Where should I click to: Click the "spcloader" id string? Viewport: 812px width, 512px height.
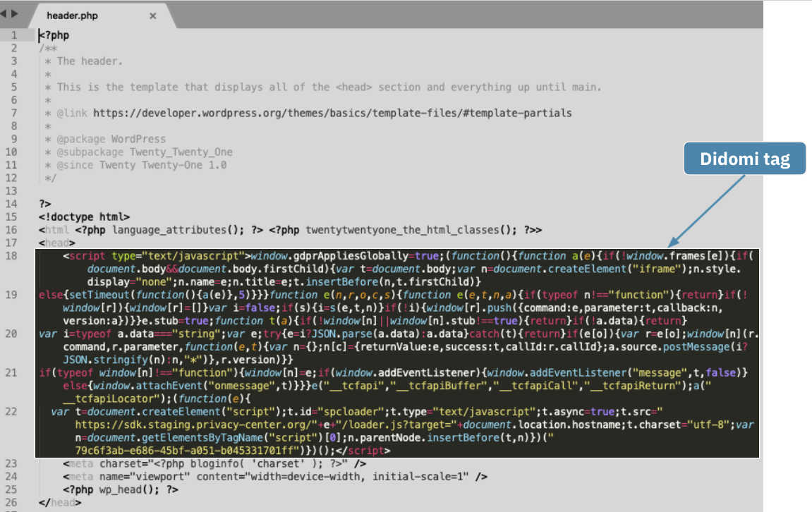(x=351, y=412)
